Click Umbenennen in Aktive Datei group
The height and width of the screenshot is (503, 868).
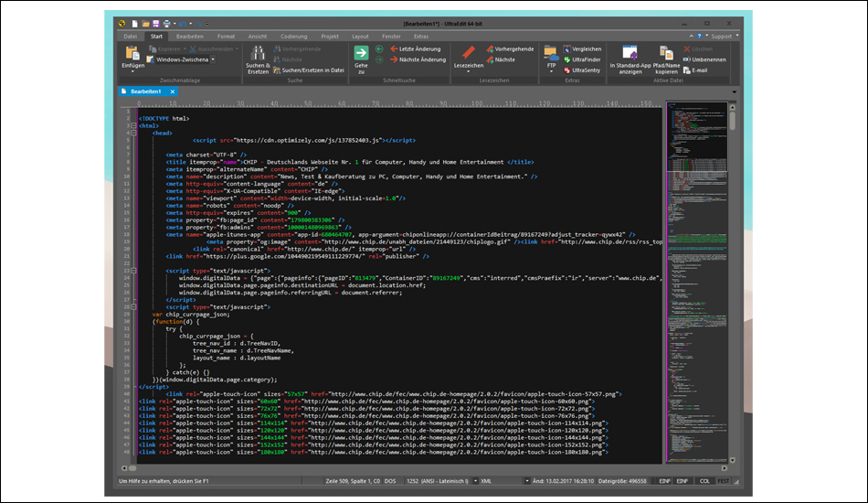[704, 59]
